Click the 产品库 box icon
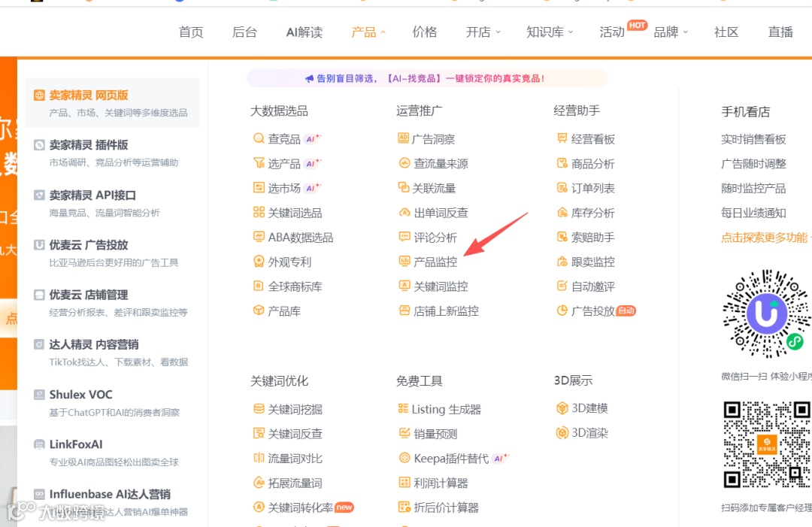The image size is (812, 527). (x=259, y=310)
